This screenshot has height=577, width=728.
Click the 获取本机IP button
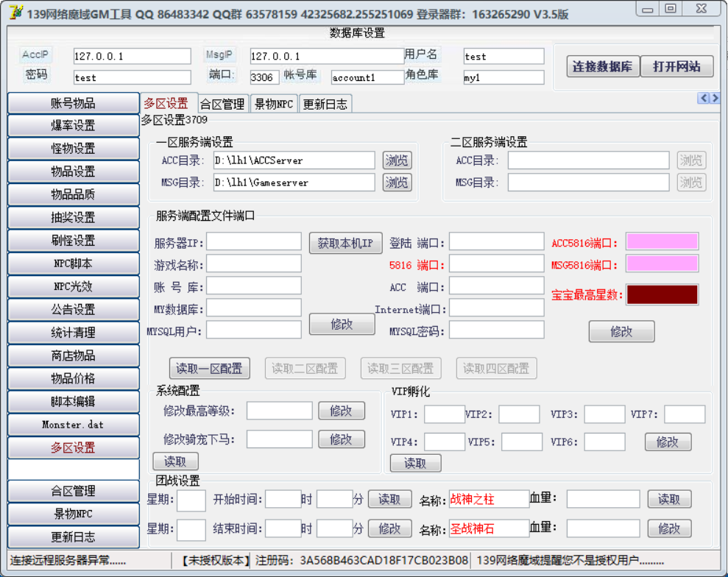tap(345, 244)
